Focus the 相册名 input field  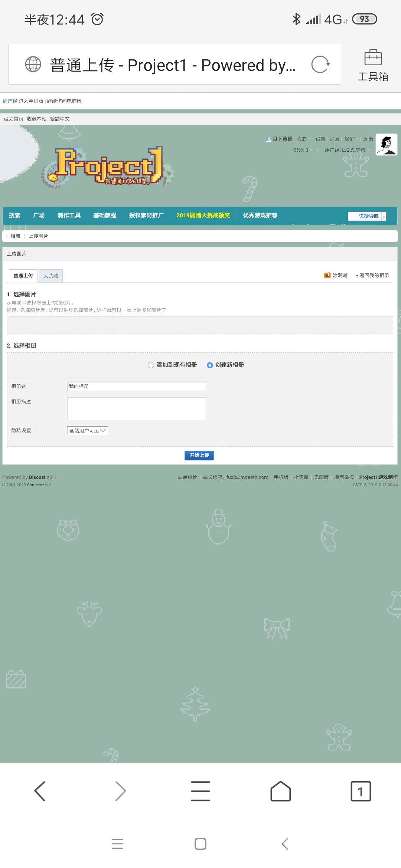pyautogui.click(x=137, y=386)
